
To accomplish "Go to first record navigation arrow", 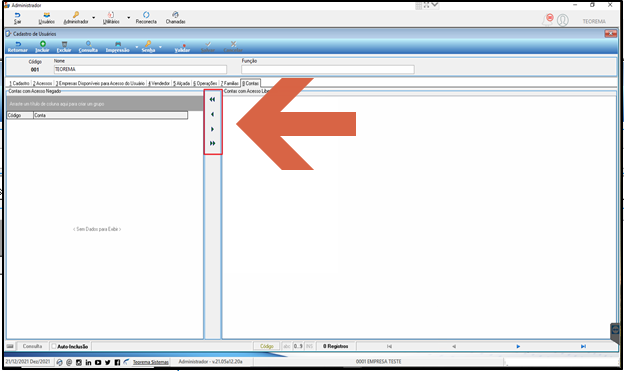I will [x=389, y=346].
